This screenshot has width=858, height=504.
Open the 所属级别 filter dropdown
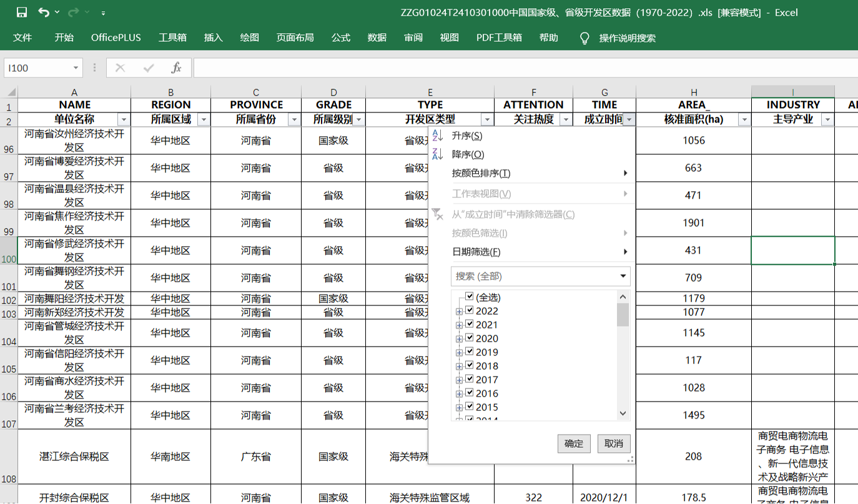tap(358, 119)
